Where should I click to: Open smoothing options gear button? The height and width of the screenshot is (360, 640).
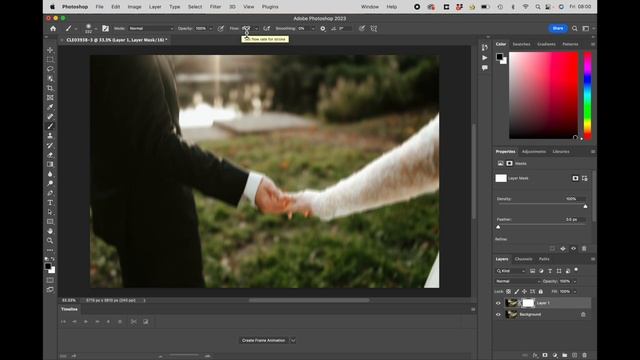[323, 29]
